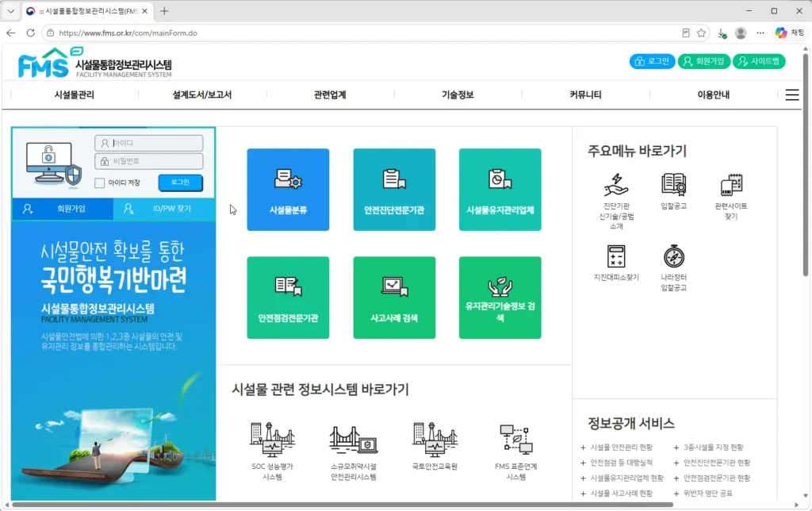
Task: Open the 시설물관리 menu
Action: (x=74, y=95)
